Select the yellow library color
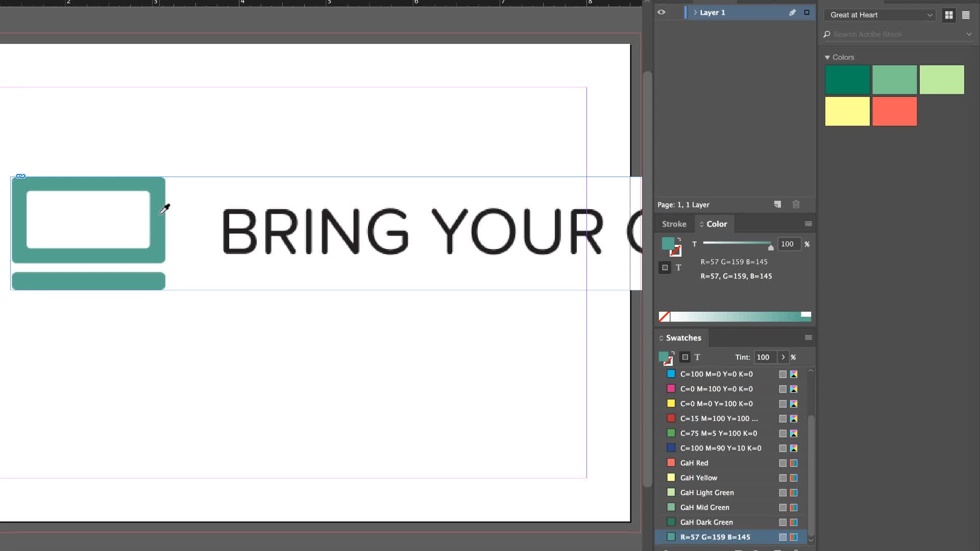The width and height of the screenshot is (980, 551). (x=847, y=111)
